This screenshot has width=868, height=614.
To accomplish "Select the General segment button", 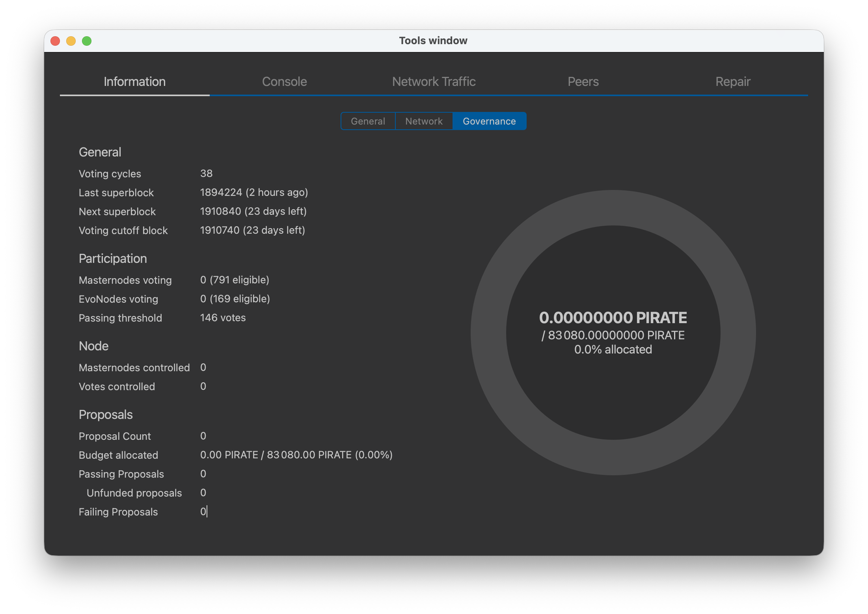I will click(368, 121).
